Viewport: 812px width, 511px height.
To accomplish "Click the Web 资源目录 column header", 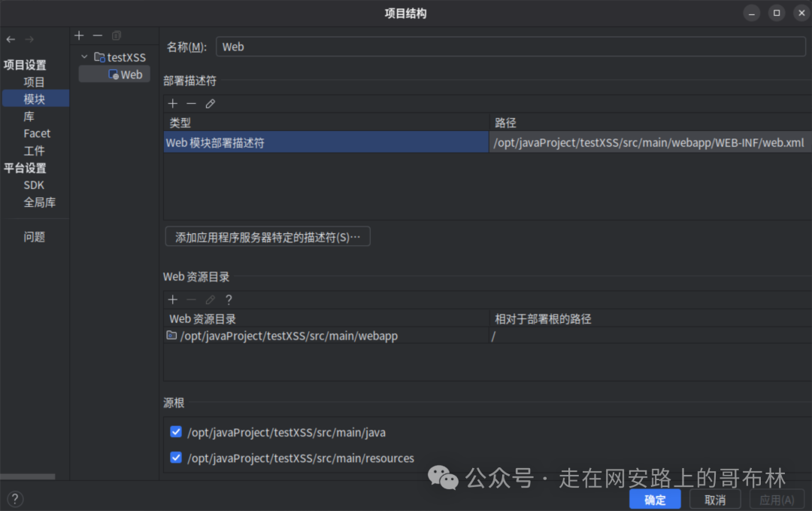I will [x=326, y=318].
